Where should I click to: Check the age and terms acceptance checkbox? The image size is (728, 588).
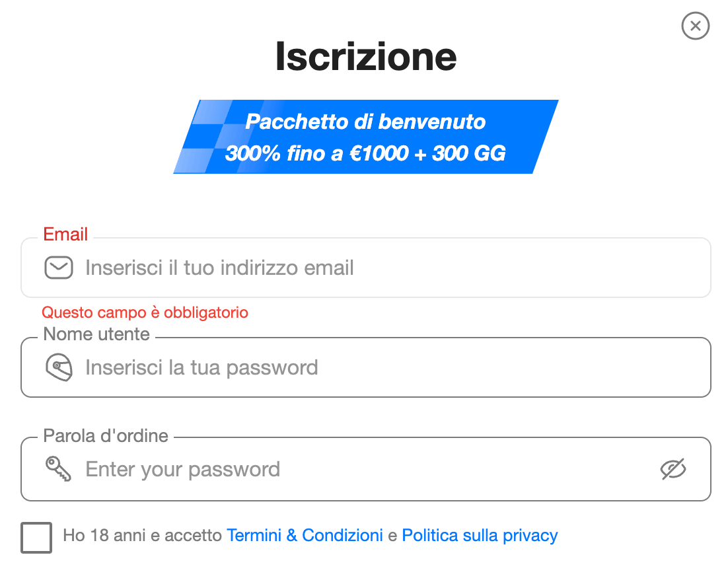[36, 538]
